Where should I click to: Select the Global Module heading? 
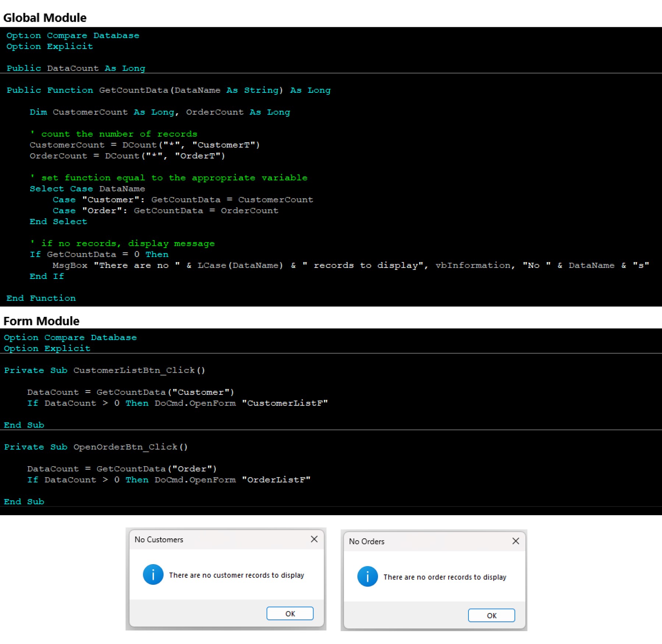pos(45,17)
